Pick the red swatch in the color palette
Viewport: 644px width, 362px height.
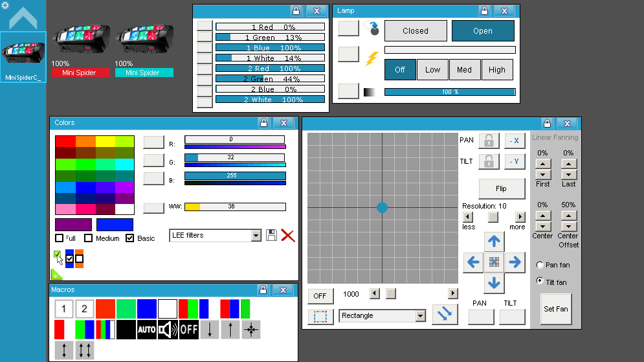pos(65,141)
